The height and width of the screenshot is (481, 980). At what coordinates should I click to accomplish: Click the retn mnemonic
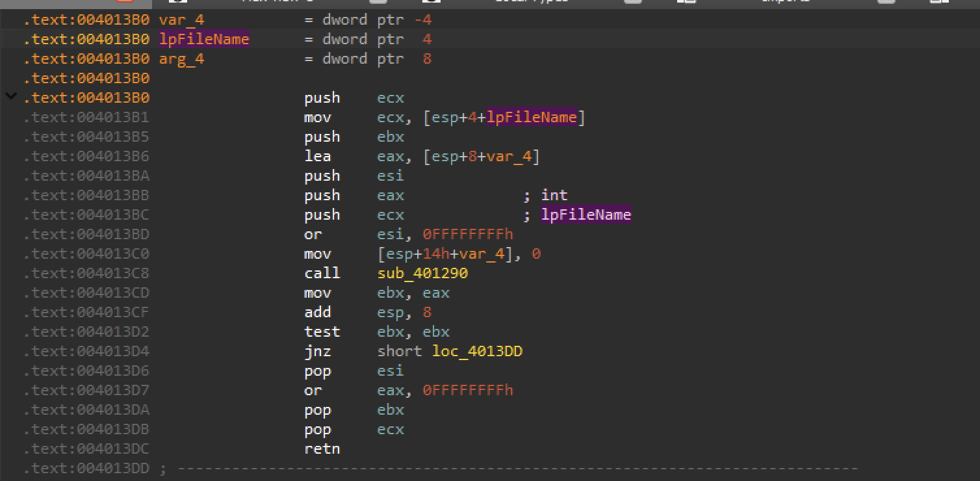pyautogui.click(x=322, y=449)
